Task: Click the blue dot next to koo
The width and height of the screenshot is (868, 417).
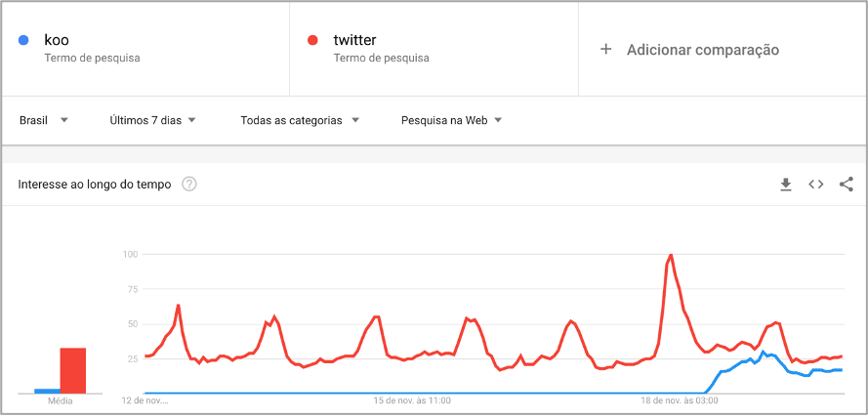Action: click(24, 40)
